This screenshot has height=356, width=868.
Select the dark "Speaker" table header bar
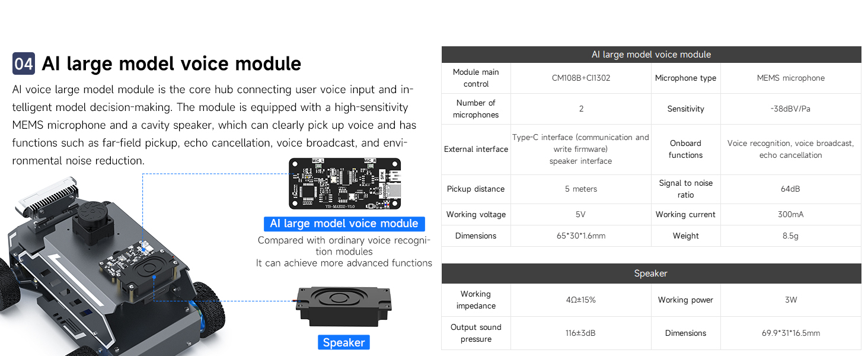point(651,274)
